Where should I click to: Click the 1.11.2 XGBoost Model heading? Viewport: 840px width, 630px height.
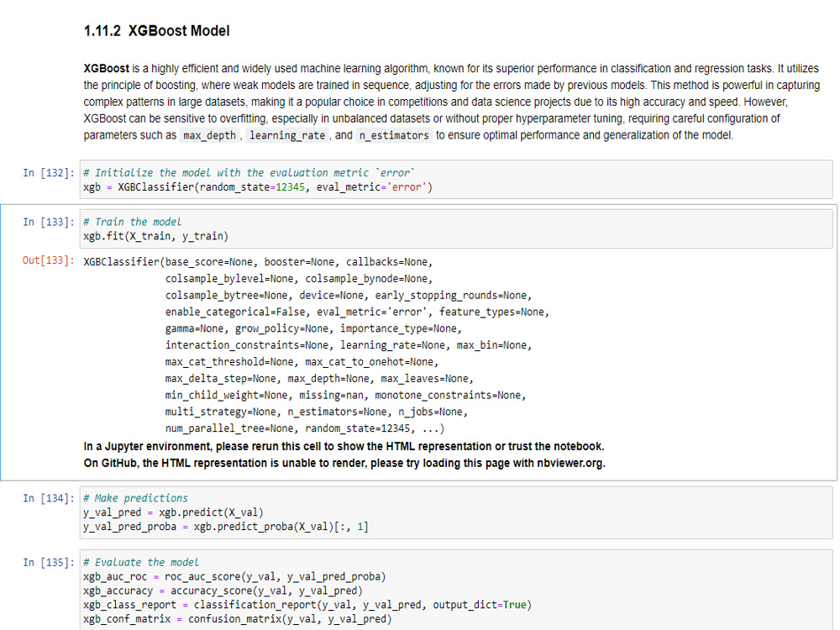pos(156,31)
